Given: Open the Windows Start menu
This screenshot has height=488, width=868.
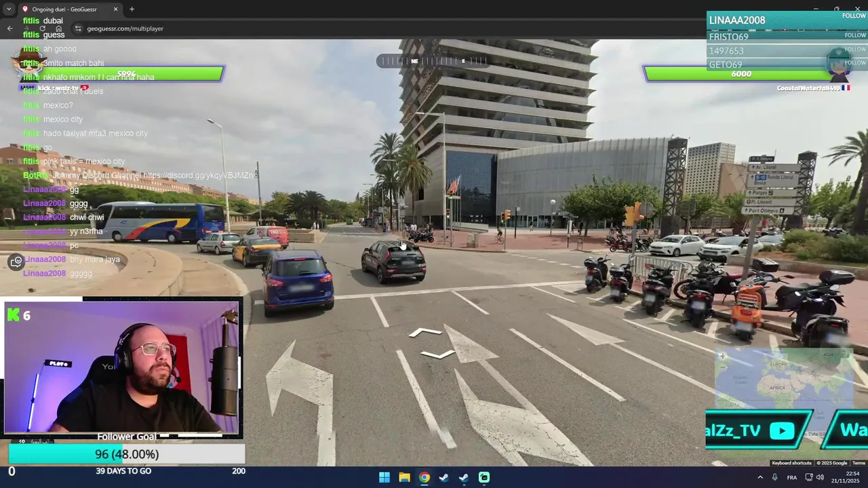Looking at the screenshot, I should [384, 477].
